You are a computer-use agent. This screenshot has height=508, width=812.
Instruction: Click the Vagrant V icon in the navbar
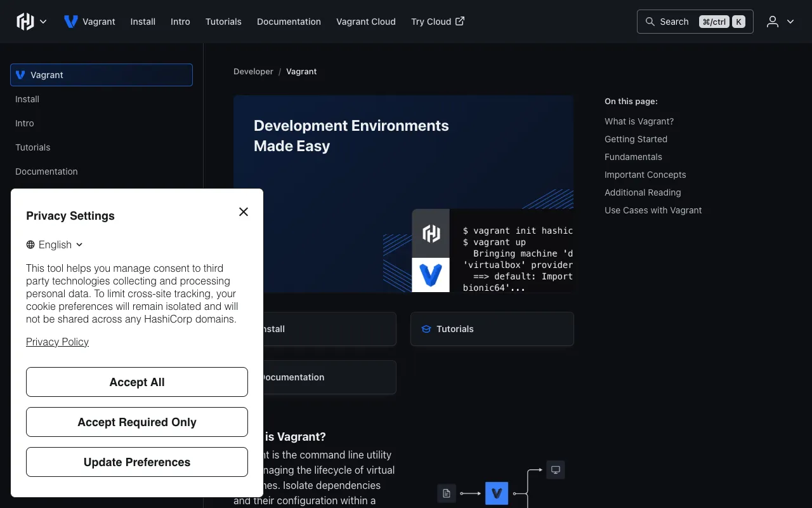(70, 21)
